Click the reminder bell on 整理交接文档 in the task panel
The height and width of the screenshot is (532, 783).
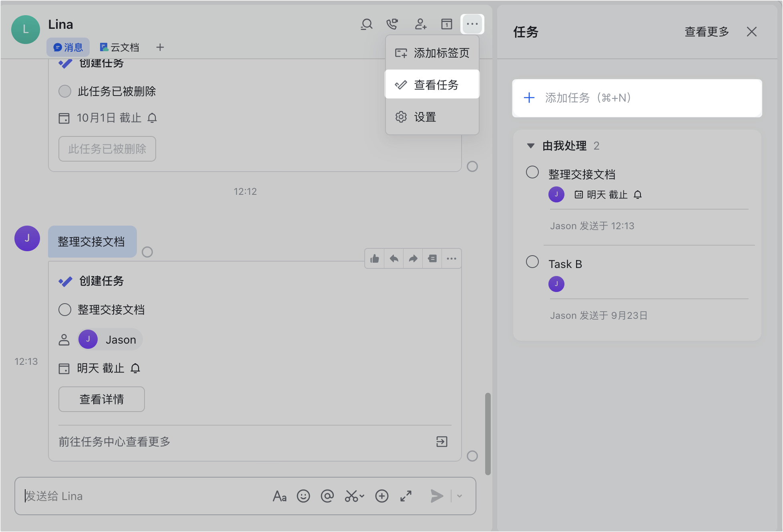coord(638,195)
